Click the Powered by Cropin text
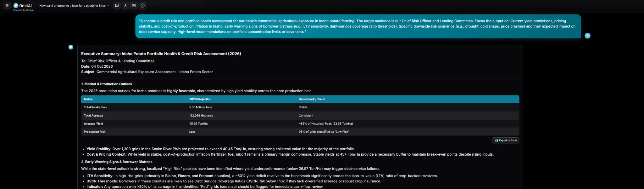This screenshot has width=644, height=189. [x=23, y=10]
